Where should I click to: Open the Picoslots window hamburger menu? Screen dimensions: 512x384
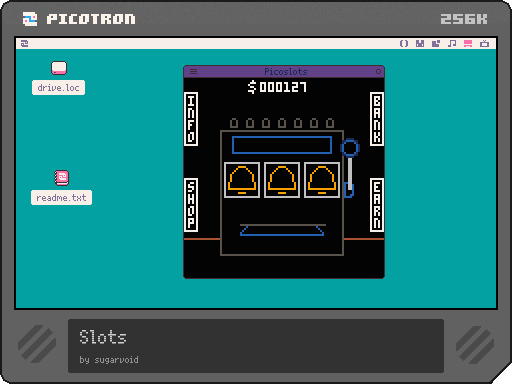193,71
